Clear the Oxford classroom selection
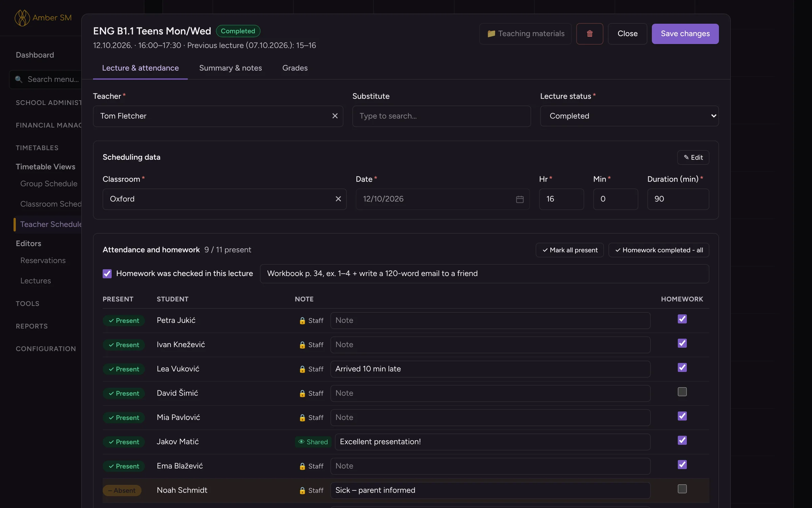Image resolution: width=812 pixels, height=508 pixels. pyautogui.click(x=338, y=199)
